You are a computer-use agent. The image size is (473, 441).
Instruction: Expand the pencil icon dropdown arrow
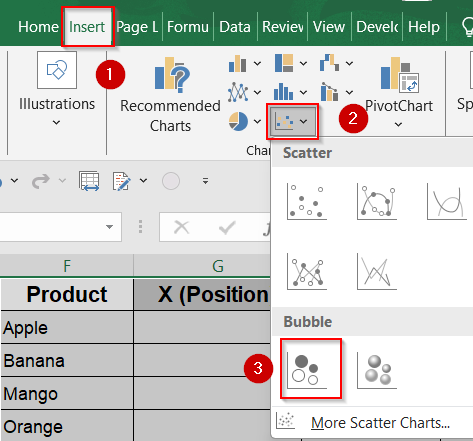tap(143, 180)
